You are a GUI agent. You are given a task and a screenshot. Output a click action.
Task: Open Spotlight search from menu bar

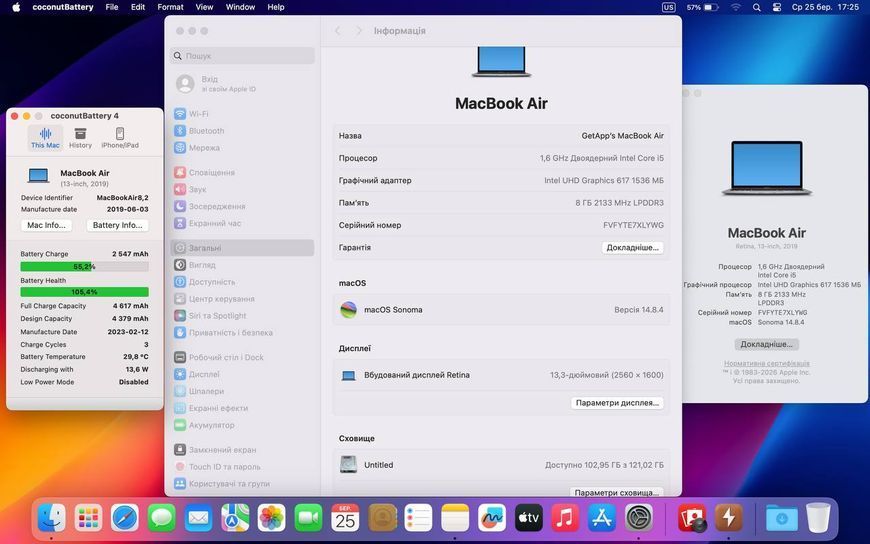(756, 7)
